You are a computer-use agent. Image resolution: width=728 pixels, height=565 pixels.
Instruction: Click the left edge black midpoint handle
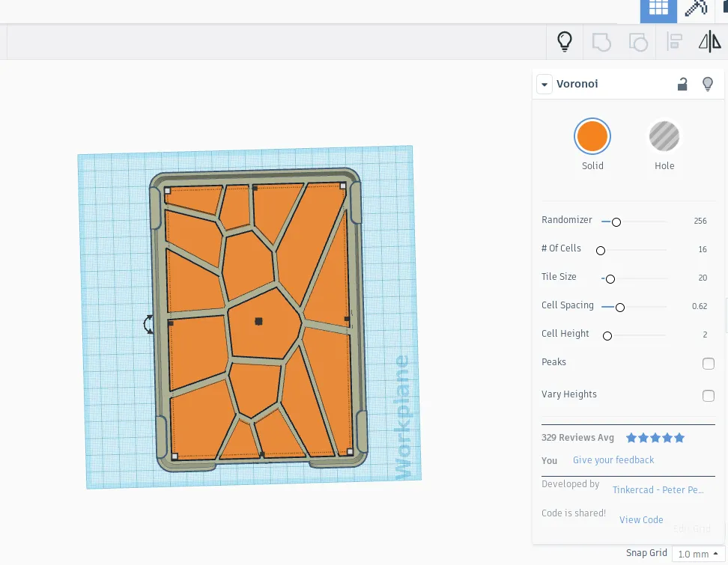(171, 323)
